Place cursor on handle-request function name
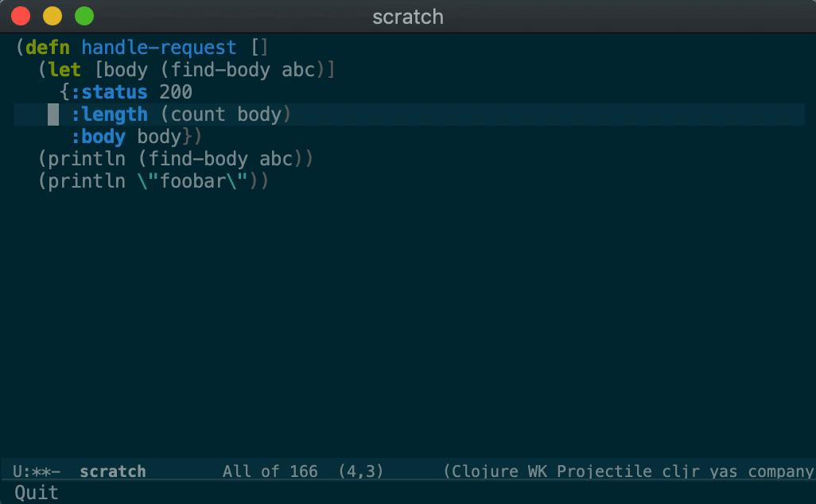The width and height of the screenshot is (816, 504). (x=158, y=48)
